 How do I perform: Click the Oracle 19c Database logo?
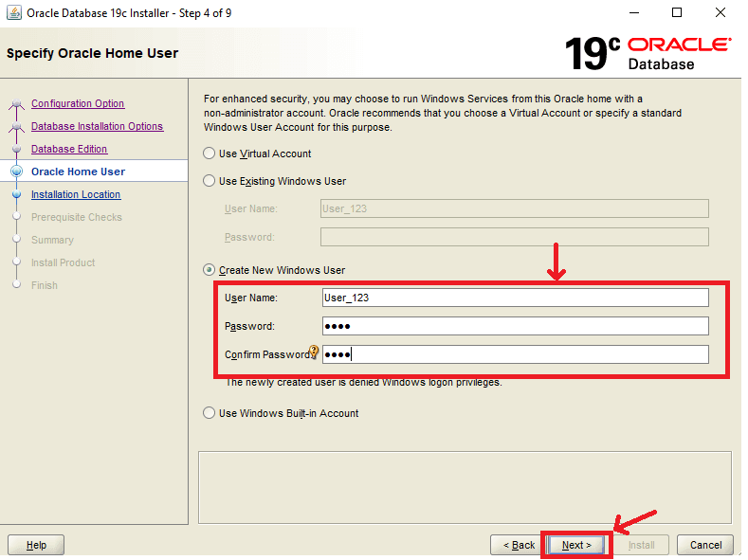pyautogui.click(x=648, y=53)
